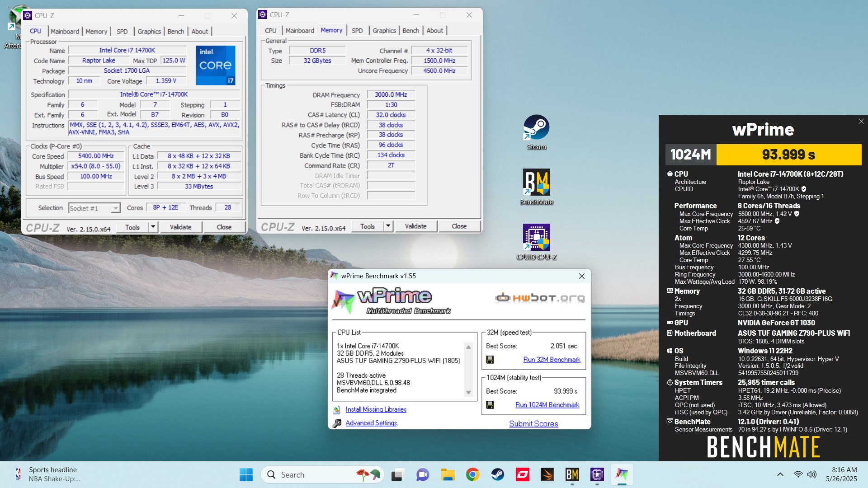Open Task View from the taskbar
The image size is (868, 488).
point(397,474)
